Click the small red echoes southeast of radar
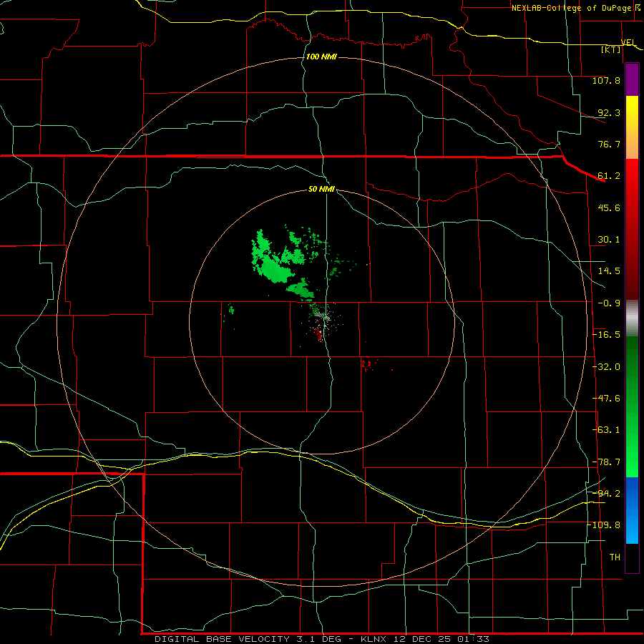Viewport: 644px width, 644px height. tap(369, 365)
